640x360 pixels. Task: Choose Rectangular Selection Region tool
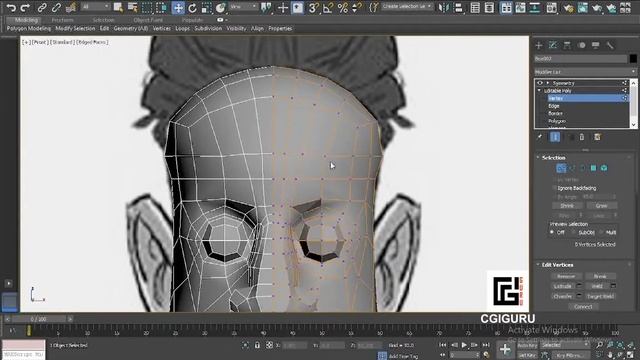(147, 7)
